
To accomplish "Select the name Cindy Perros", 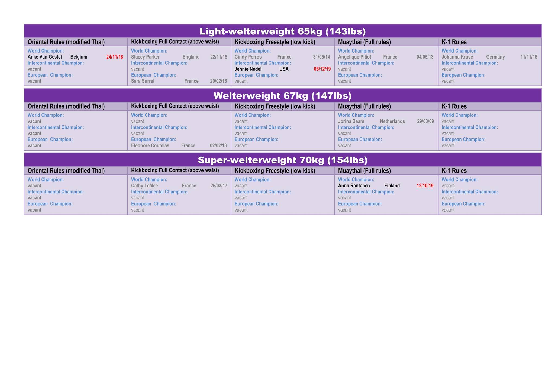I will point(248,57).
